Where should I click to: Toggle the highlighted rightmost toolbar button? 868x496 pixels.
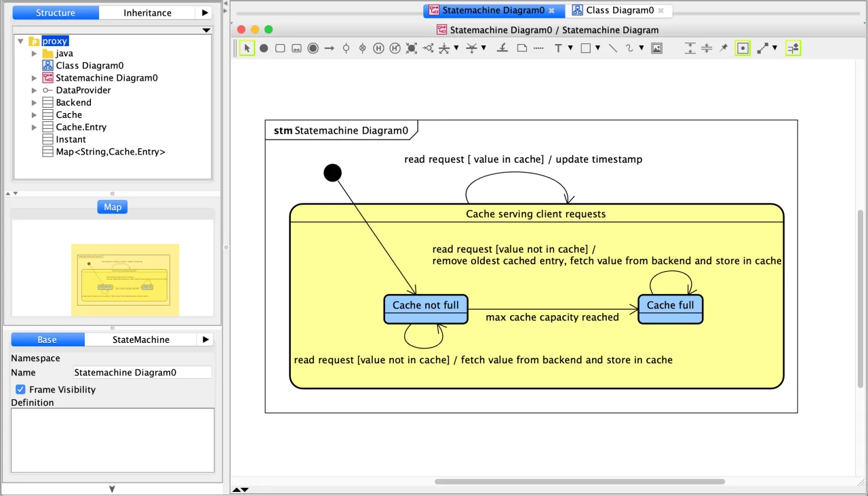pyautogui.click(x=793, y=48)
